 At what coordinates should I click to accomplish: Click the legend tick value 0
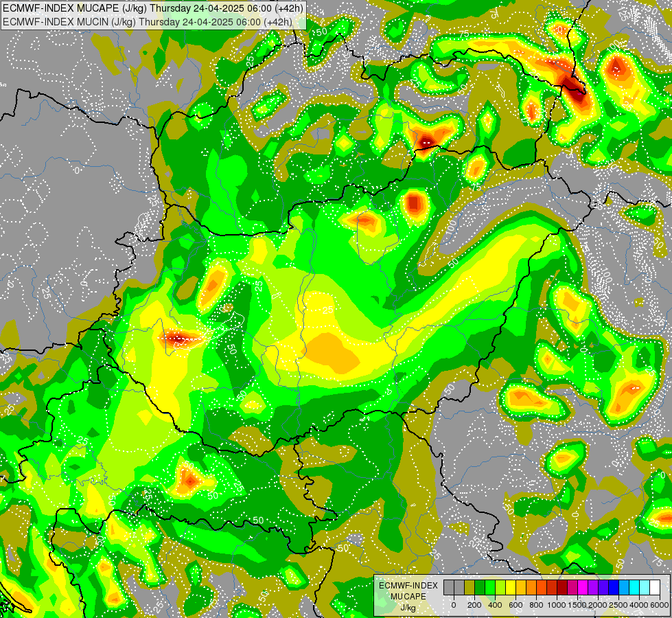point(454,605)
